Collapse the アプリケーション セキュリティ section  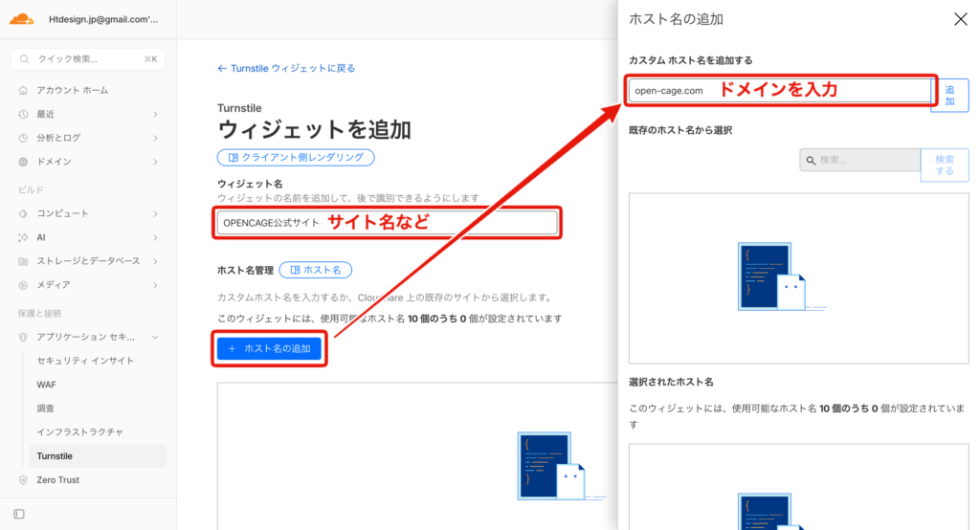(155, 337)
